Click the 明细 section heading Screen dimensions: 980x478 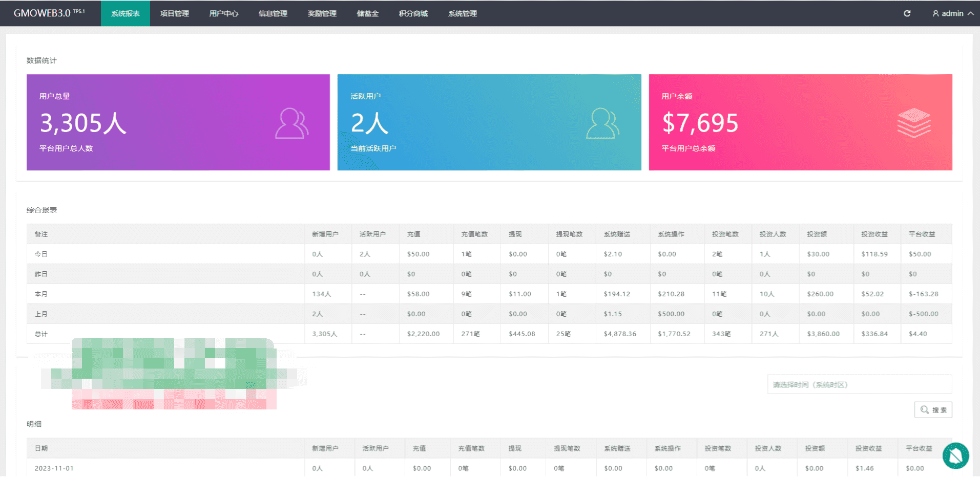(34, 424)
